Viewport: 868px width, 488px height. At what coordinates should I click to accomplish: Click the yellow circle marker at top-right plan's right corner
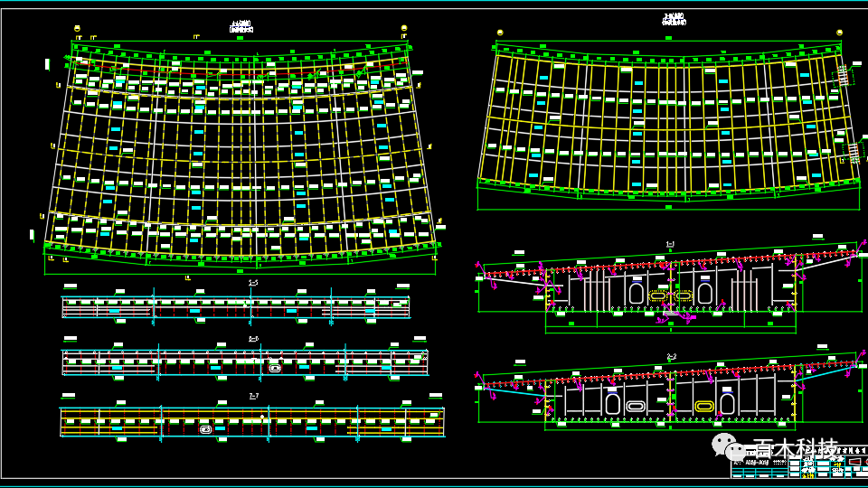click(x=839, y=33)
